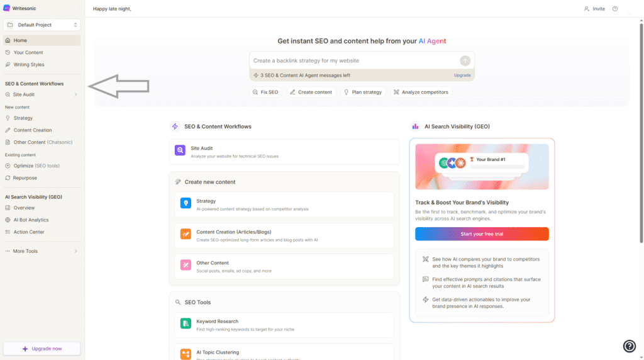This screenshot has height=360, width=644.
Task: Select the Create content chip
Action: coord(311,92)
